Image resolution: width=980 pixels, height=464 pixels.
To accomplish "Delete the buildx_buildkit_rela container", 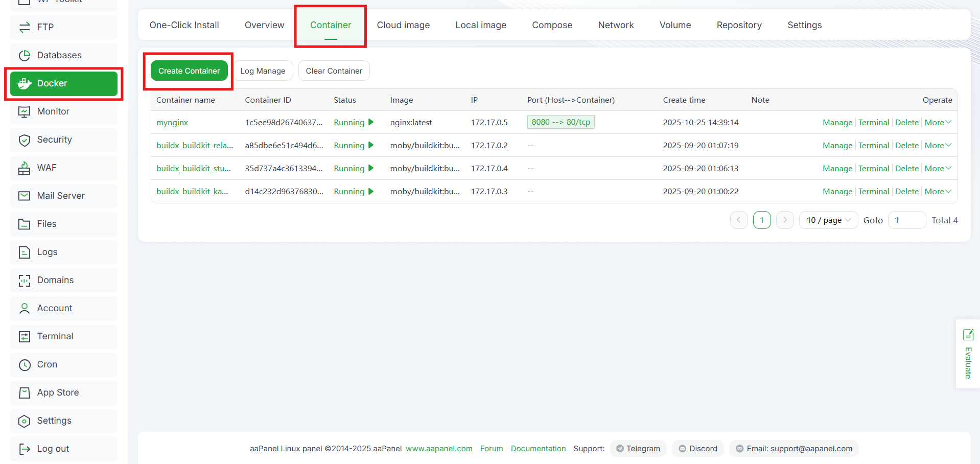I will pyautogui.click(x=907, y=145).
